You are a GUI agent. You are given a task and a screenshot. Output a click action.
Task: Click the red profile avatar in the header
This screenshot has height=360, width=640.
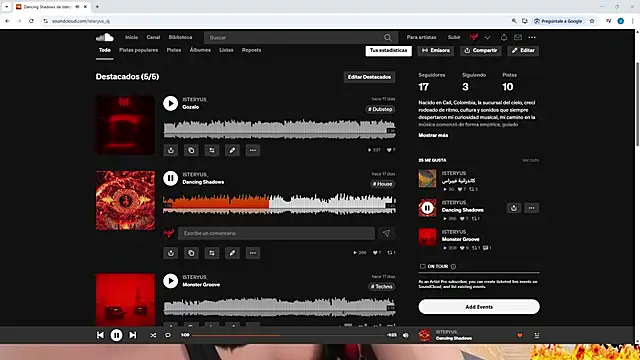pos(474,37)
